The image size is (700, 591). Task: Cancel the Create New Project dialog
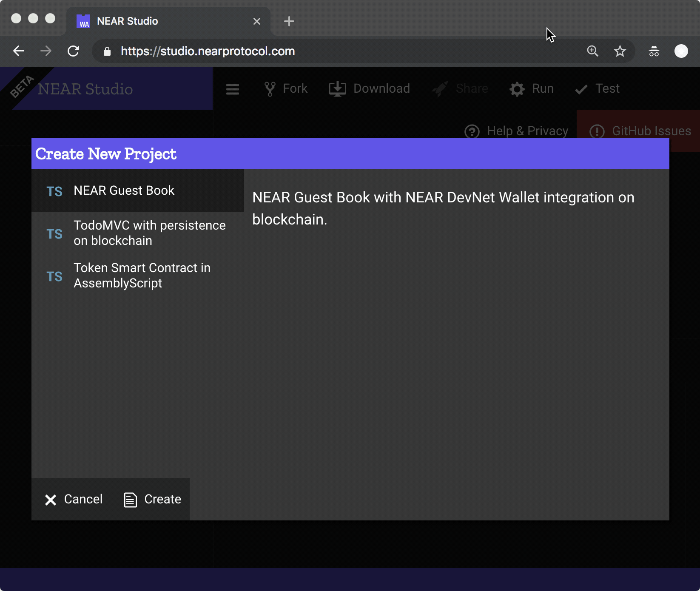[x=74, y=499]
